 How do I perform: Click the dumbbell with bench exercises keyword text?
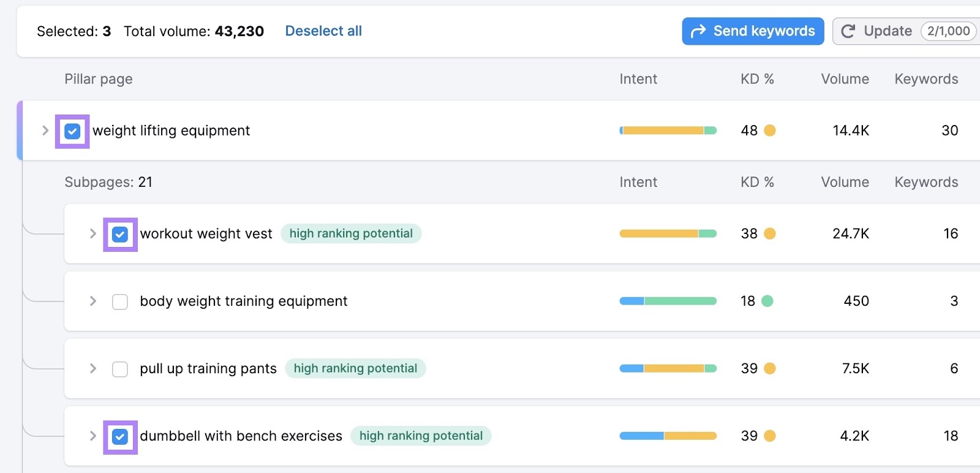coord(241,436)
